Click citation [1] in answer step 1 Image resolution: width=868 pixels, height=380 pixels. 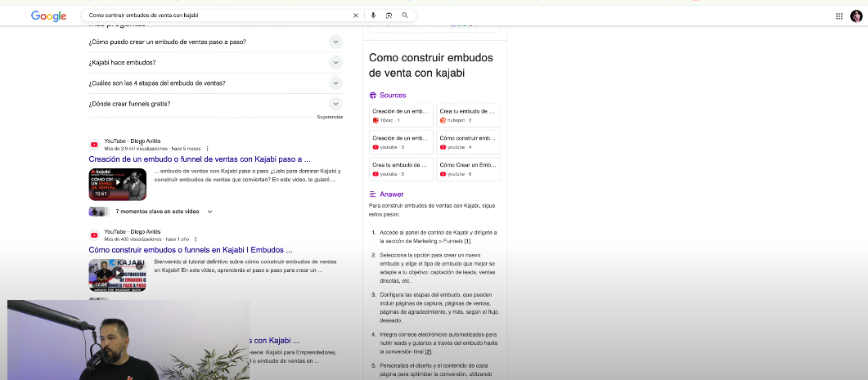click(x=467, y=241)
